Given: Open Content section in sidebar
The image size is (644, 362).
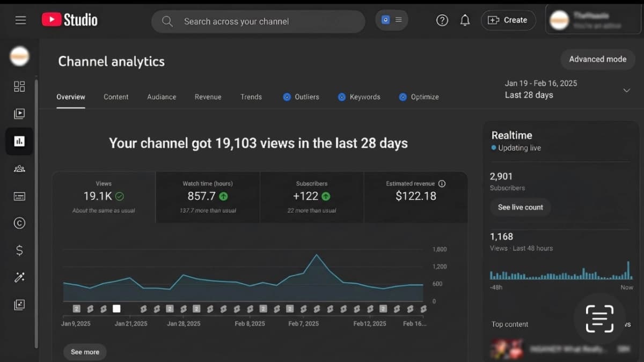Looking at the screenshot, I should pyautogui.click(x=19, y=114).
